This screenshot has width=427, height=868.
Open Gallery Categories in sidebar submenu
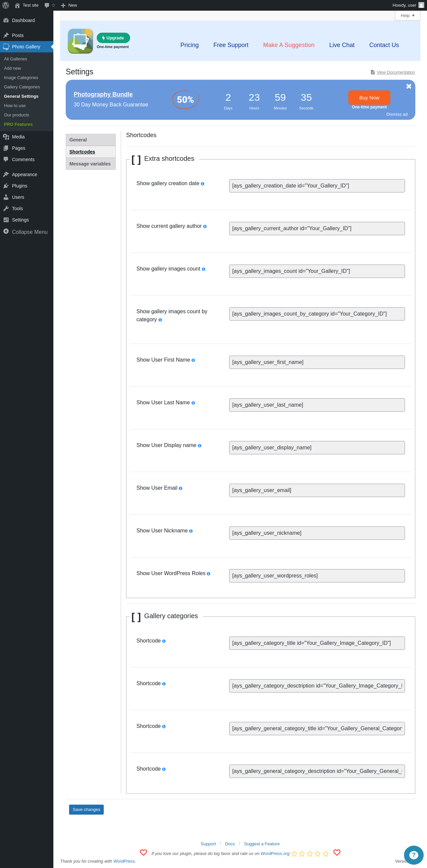(x=22, y=87)
